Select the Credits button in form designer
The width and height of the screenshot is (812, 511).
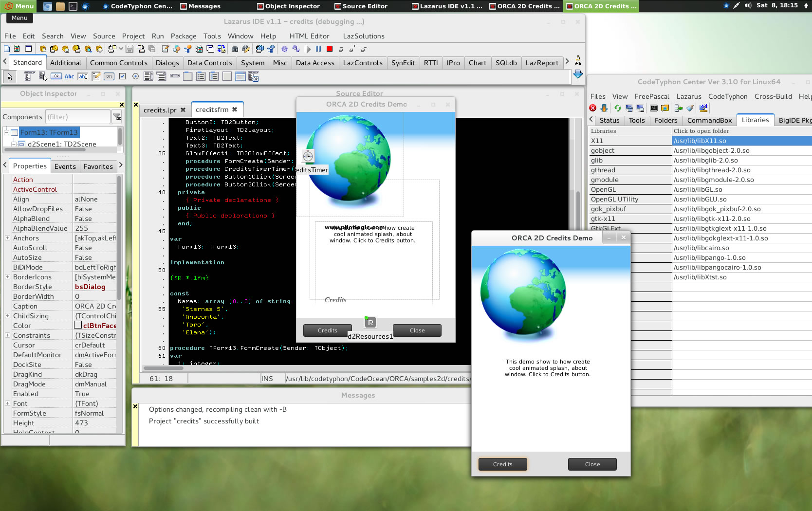(x=327, y=330)
